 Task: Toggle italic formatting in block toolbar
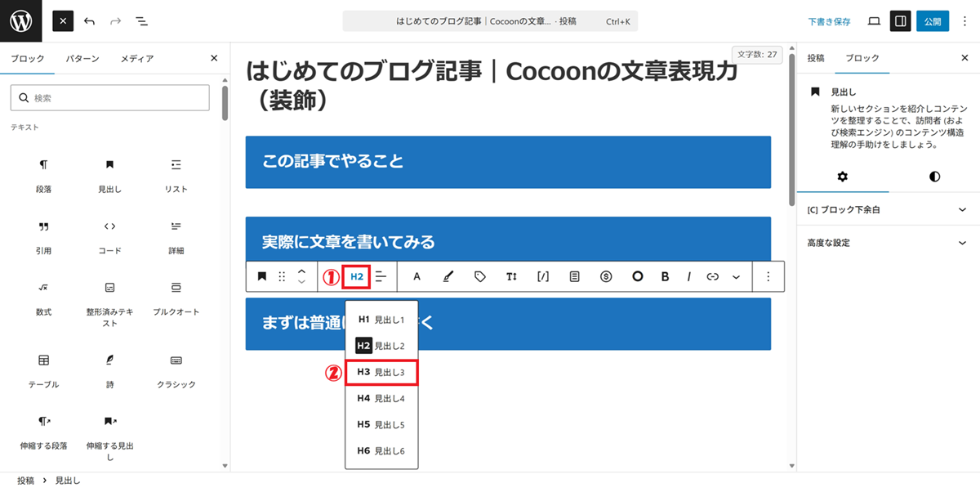coord(688,276)
